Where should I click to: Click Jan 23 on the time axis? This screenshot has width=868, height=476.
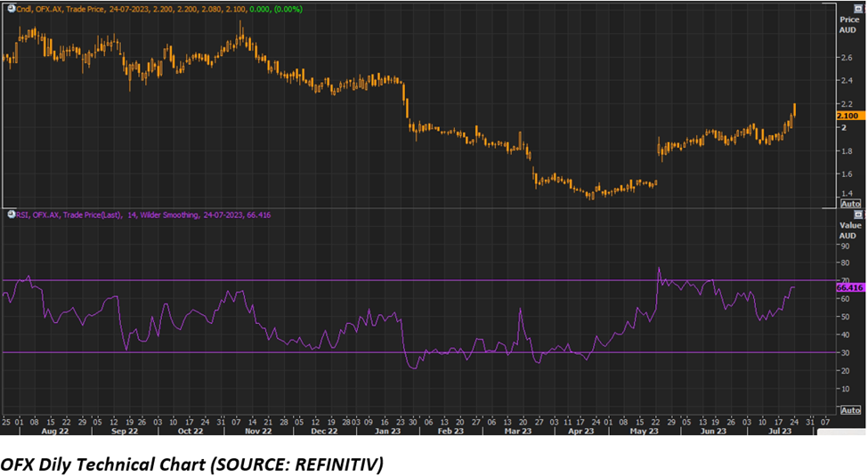pyautogui.click(x=387, y=431)
